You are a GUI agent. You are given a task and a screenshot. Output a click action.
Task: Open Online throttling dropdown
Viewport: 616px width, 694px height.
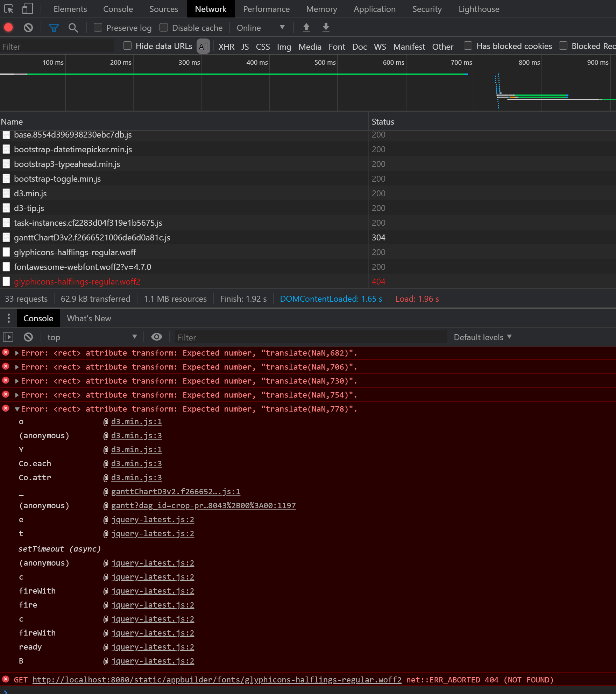[261, 28]
